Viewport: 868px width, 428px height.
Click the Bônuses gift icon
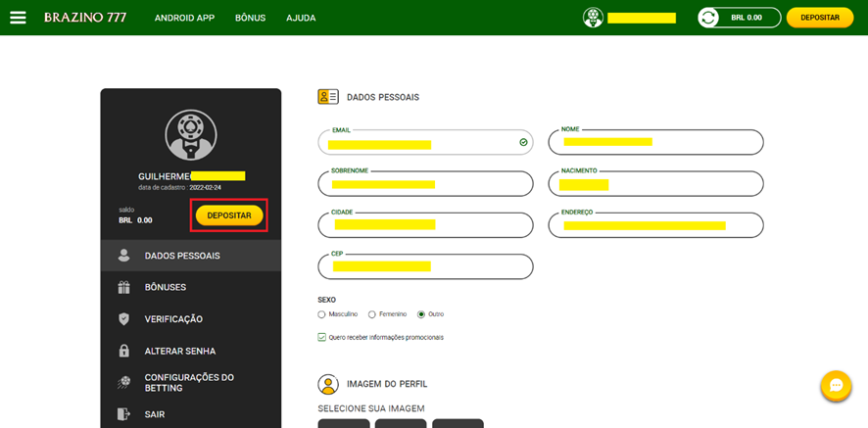(123, 287)
